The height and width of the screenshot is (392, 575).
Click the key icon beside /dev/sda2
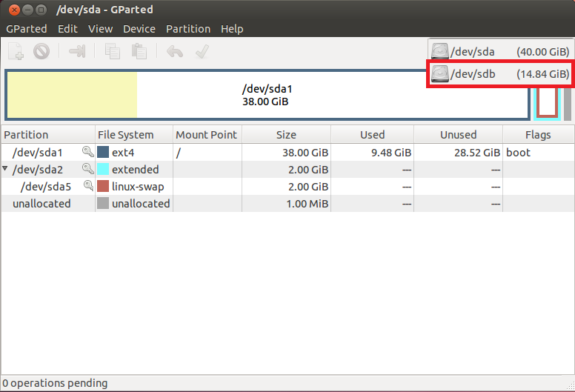[87, 169]
